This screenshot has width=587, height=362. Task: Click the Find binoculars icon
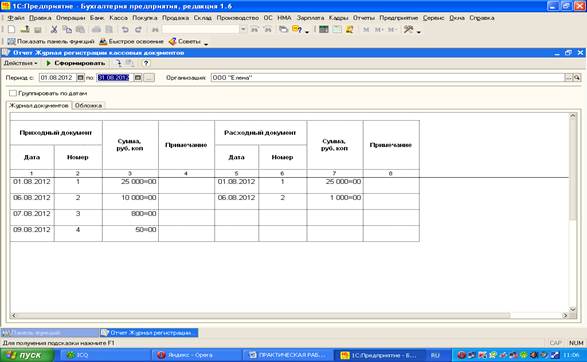coord(155,29)
